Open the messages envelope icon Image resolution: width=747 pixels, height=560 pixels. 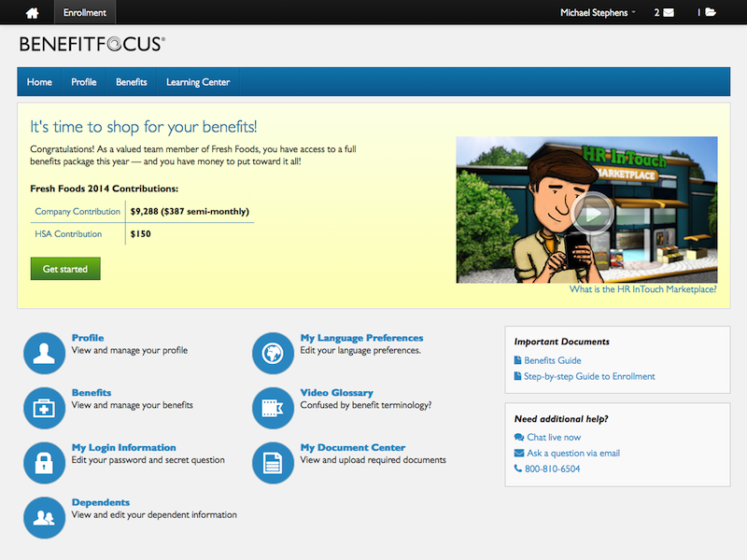click(x=669, y=13)
